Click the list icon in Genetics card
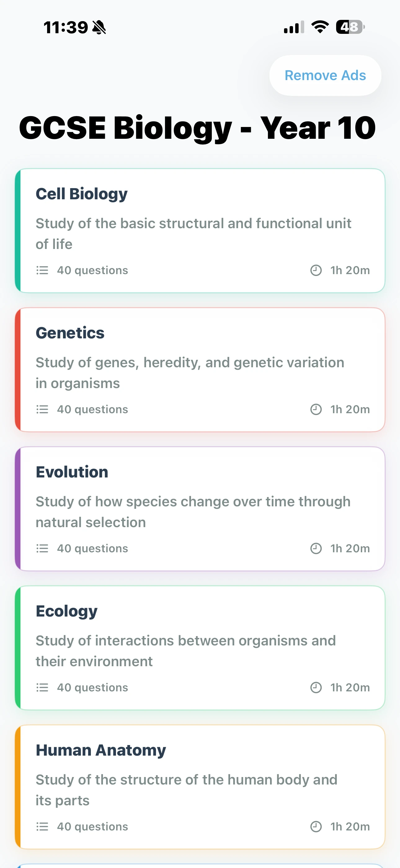Image resolution: width=400 pixels, height=868 pixels. (42, 409)
